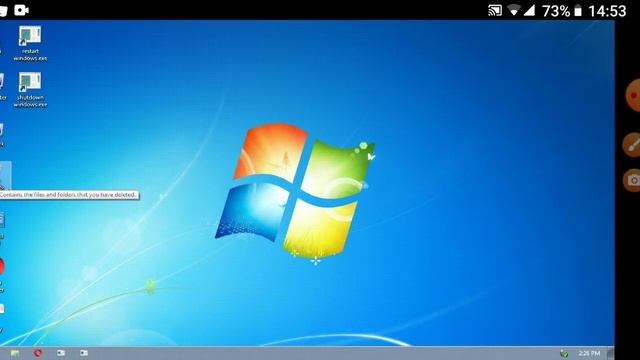
Task: Tap the cast screen icon in status bar
Action: coord(495,10)
